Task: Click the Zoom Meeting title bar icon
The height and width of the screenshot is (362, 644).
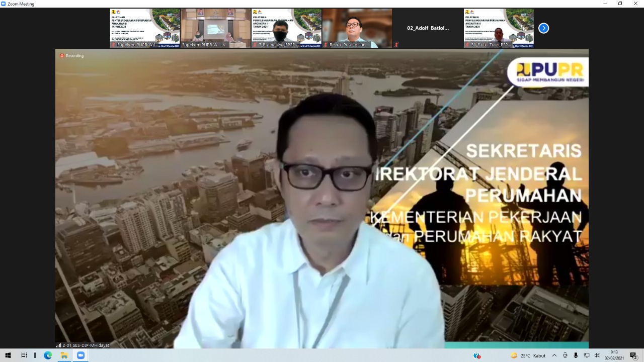Action: click(4, 4)
